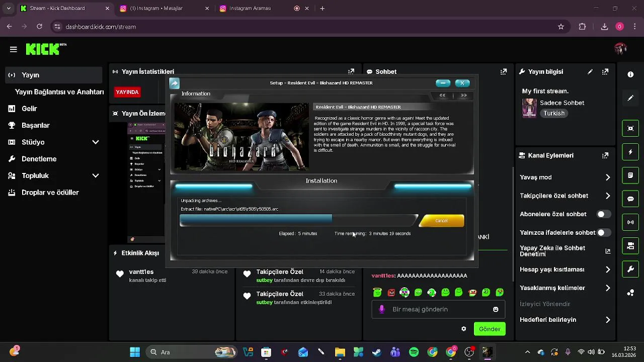644x362 pixels.
Task: Open Yayın Bağlantısı ve Anahtarı
Action: pos(59,92)
